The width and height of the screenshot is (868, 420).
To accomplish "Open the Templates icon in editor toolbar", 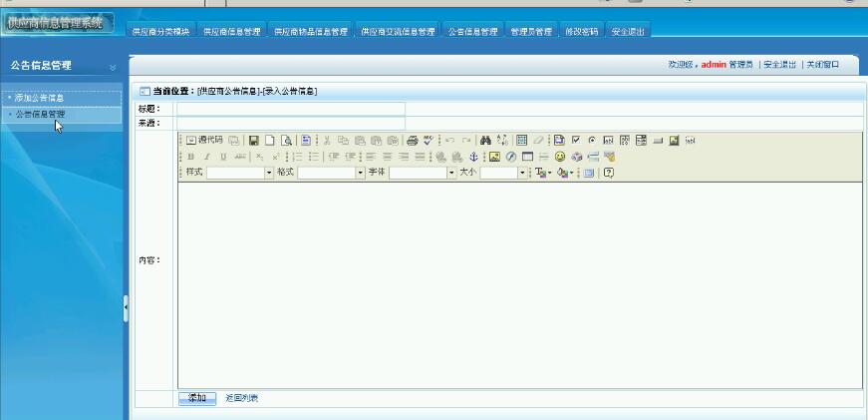I will (306, 141).
